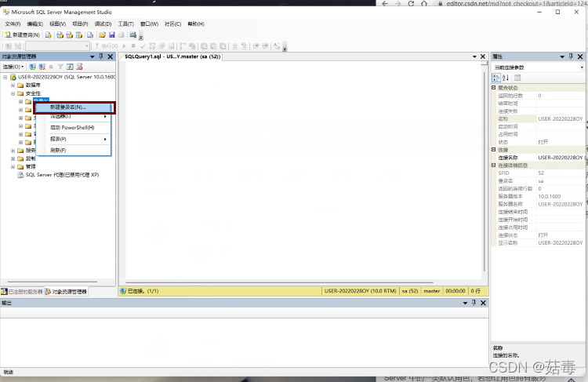Click the parse checkmark icon
The image size is (588, 382).
coord(143,45)
